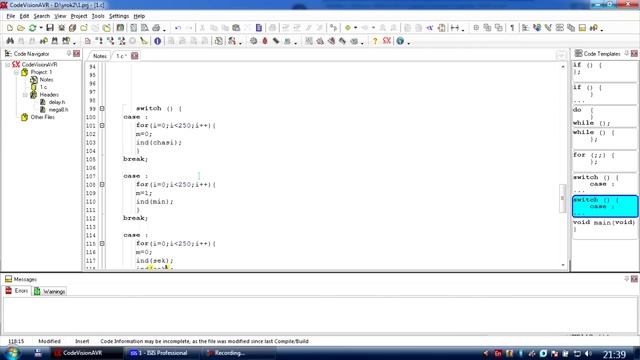Insert the do while code template
The height and width of the screenshot is (360, 640).
(604, 116)
